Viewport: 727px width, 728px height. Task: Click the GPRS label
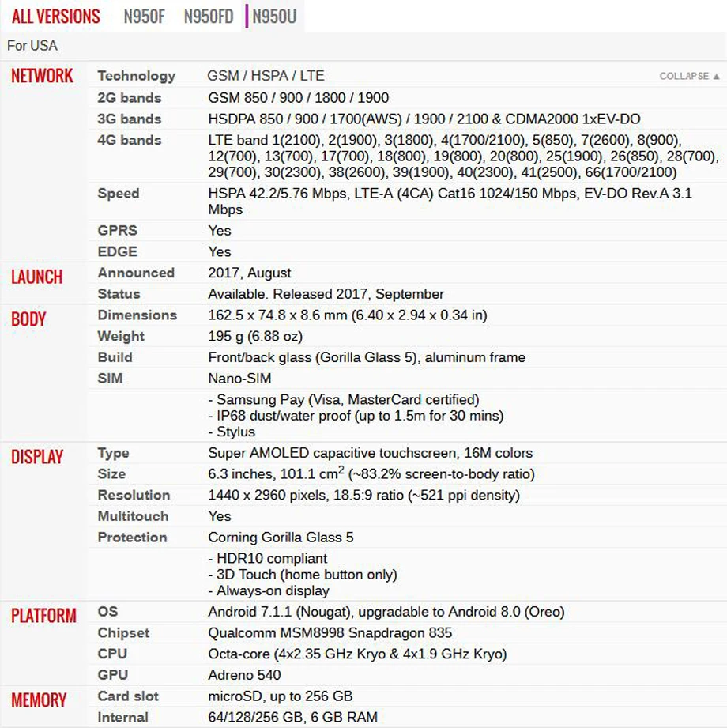click(118, 230)
